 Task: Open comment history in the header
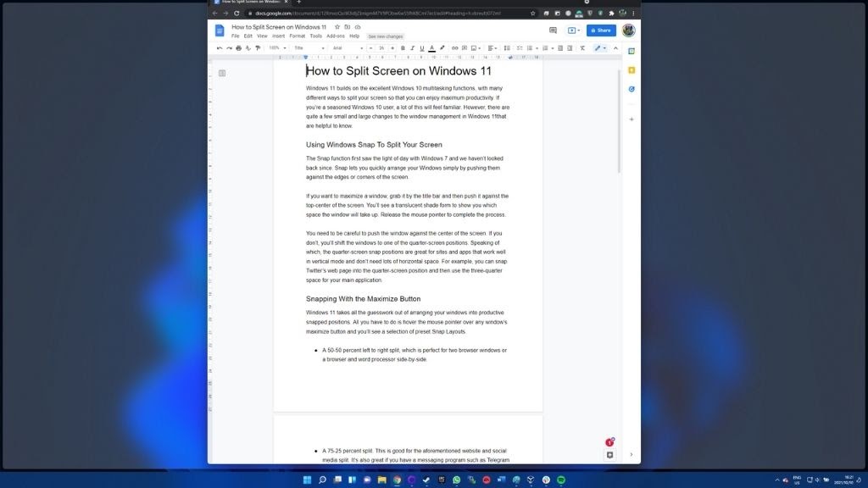pos(553,30)
